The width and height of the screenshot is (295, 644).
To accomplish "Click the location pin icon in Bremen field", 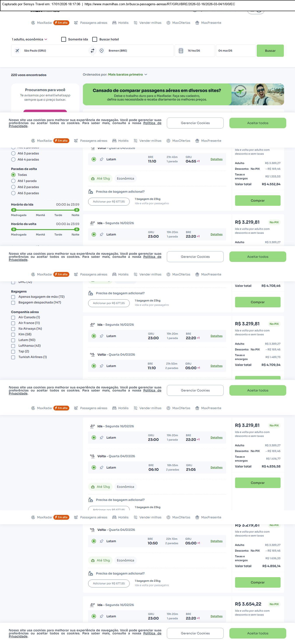I will (102, 51).
